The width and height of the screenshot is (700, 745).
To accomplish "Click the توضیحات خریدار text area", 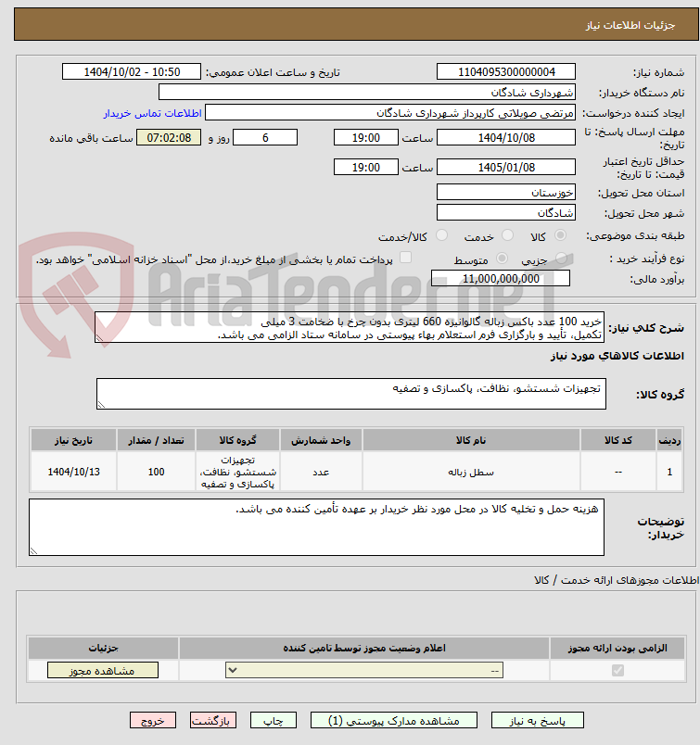I will [x=317, y=527].
